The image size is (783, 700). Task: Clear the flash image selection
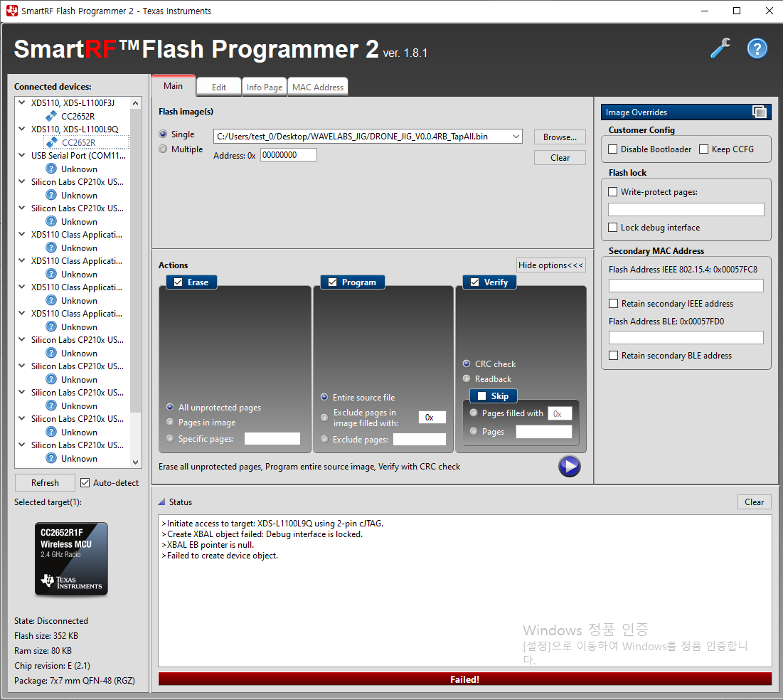560,157
